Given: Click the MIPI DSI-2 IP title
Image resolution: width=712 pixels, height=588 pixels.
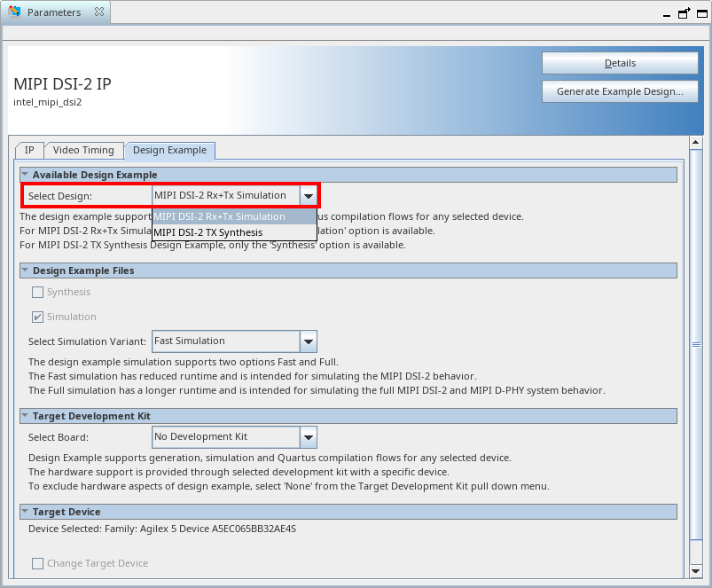Looking at the screenshot, I should (x=63, y=84).
